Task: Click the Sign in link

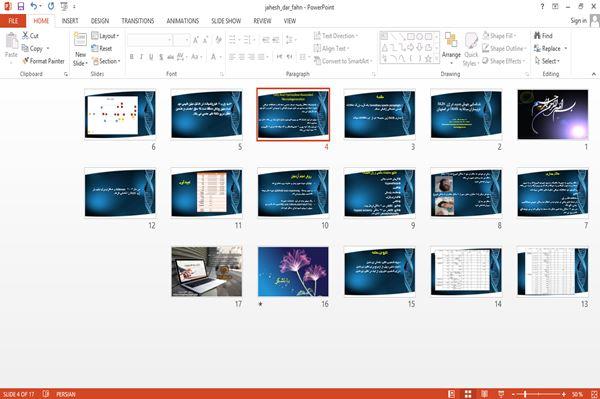Action: click(578, 21)
